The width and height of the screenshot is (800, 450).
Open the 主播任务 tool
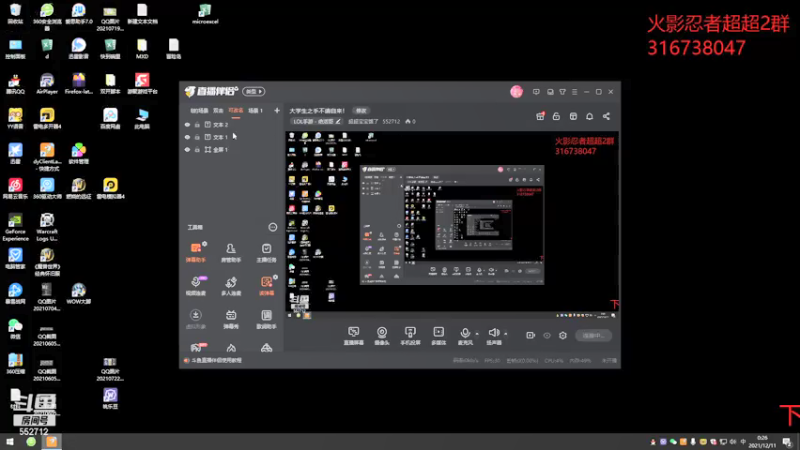pos(266,253)
